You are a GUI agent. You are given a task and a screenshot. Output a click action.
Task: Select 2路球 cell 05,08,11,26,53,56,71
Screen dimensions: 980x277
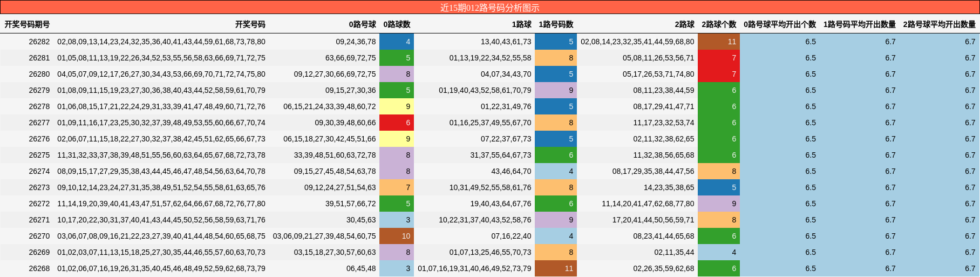(658, 58)
